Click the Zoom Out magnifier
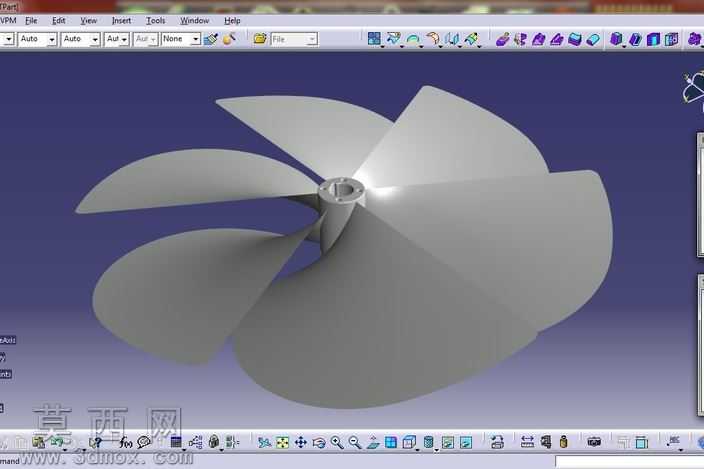704x469 pixels. coord(355,443)
